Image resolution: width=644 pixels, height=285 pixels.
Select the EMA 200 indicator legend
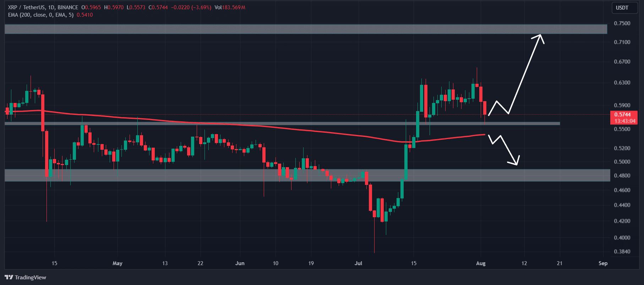[41, 15]
